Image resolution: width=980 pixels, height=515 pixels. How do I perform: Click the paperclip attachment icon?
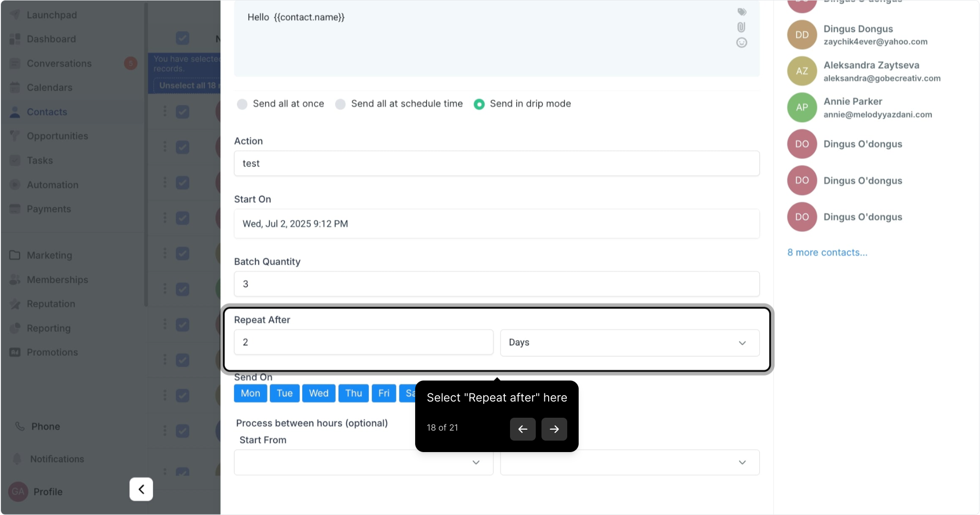(x=741, y=27)
